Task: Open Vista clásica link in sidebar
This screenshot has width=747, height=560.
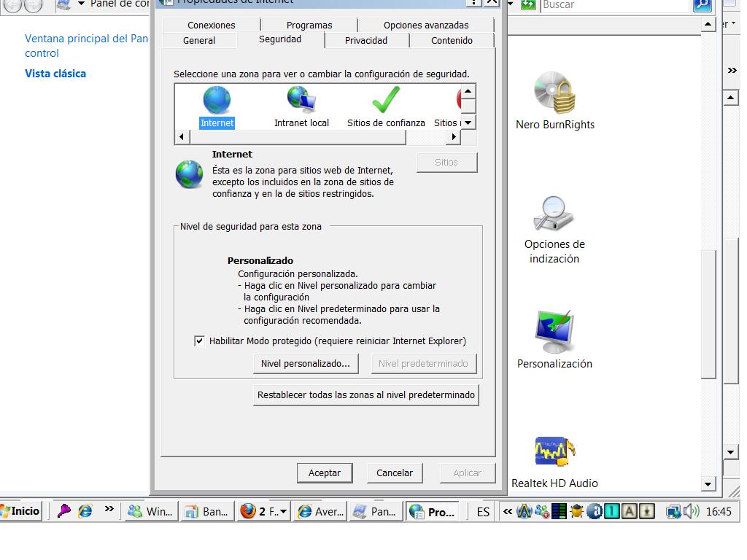Action: point(55,74)
